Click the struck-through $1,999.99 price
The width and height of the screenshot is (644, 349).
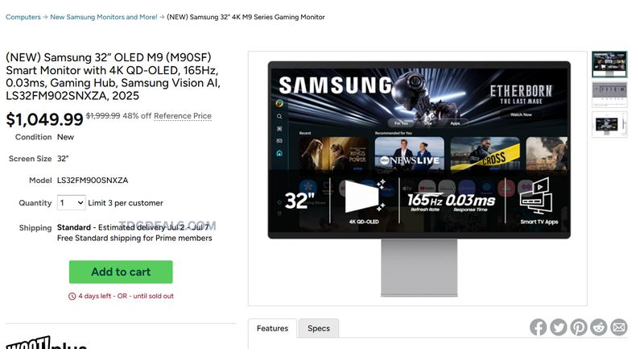coord(103,116)
